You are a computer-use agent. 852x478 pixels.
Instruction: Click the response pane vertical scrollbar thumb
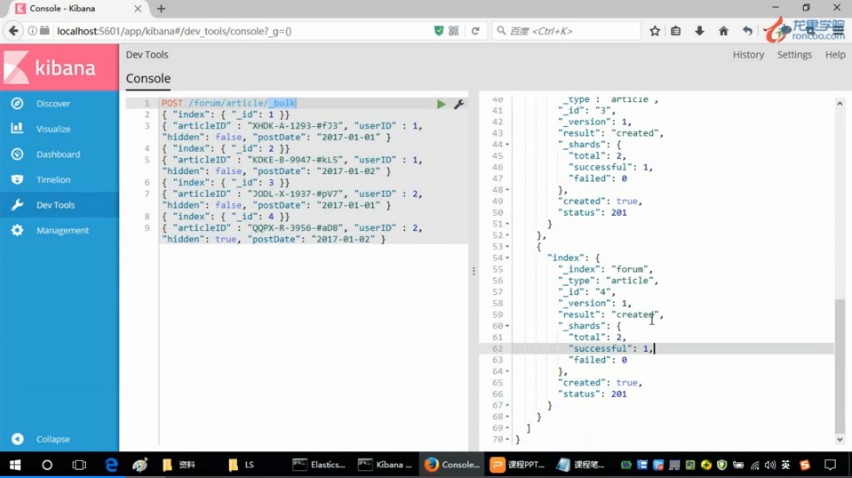click(840, 365)
